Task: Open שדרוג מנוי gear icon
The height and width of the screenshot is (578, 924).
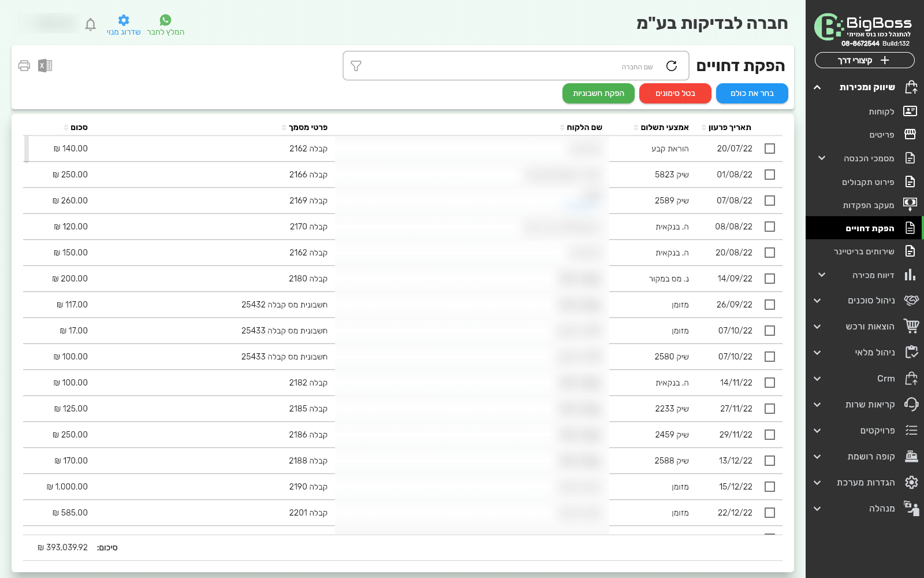Action: tap(124, 20)
